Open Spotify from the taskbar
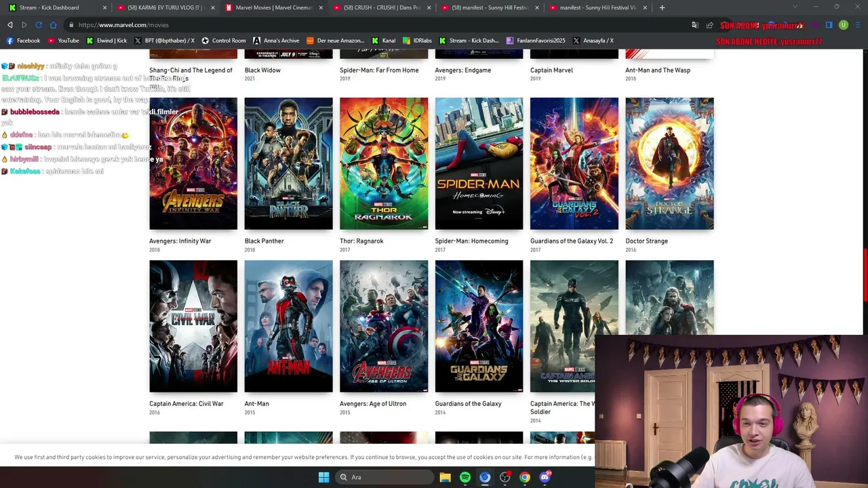 465,477
